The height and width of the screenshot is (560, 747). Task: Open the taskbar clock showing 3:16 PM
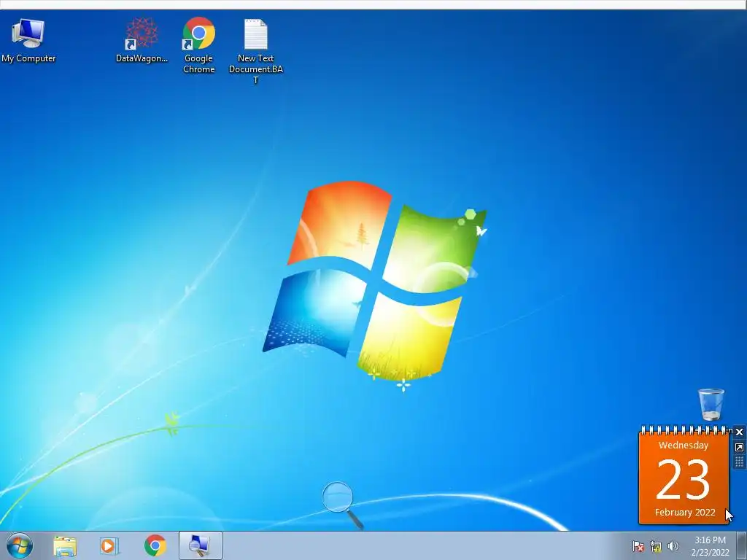coord(710,546)
